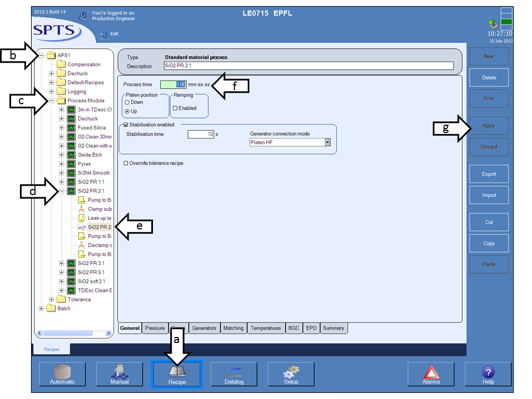Open the Automatic mode wafer icon

pos(62,372)
